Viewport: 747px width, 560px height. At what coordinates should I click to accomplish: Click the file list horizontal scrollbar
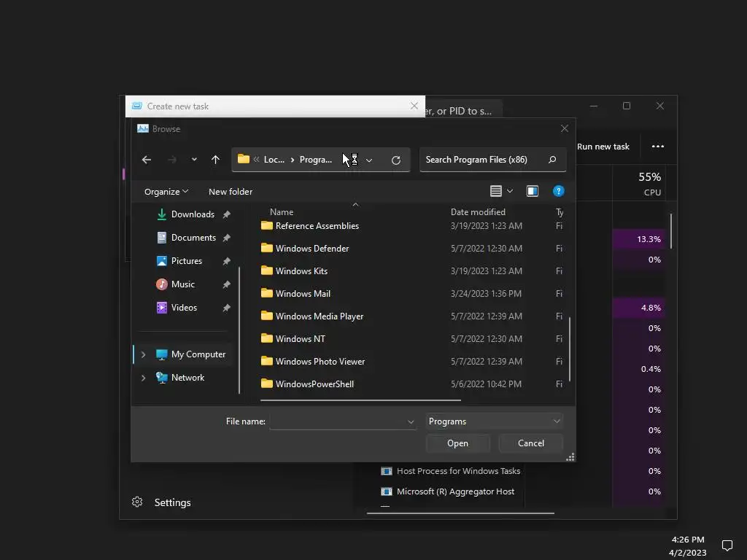coord(360,400)
